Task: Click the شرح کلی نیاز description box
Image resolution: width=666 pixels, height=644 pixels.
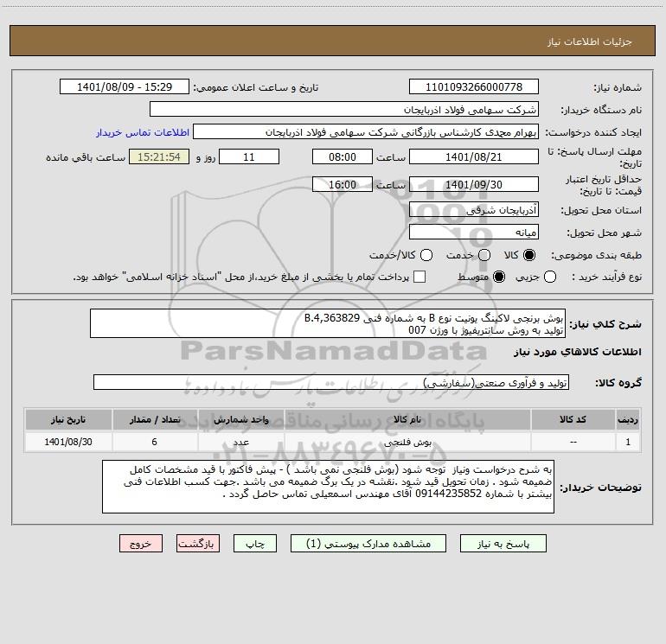Action: coord(328,323)
